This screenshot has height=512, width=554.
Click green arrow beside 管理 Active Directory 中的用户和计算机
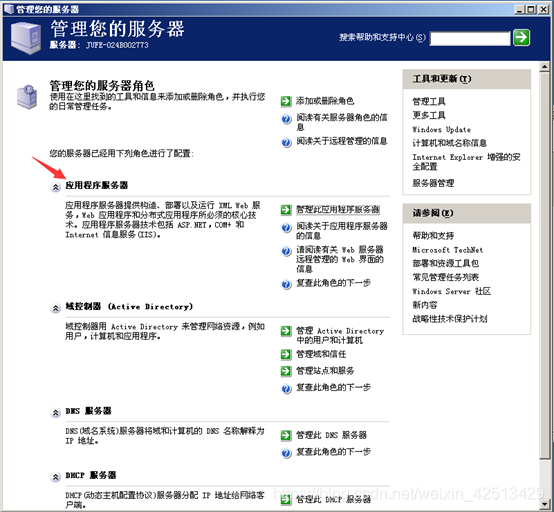coord(285,331)
